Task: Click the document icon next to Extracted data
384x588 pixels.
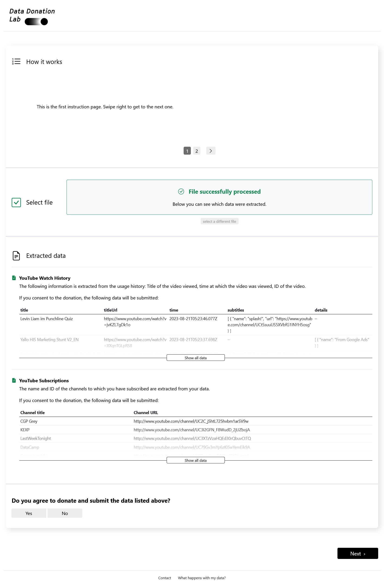Action: [x=16, y=256]
